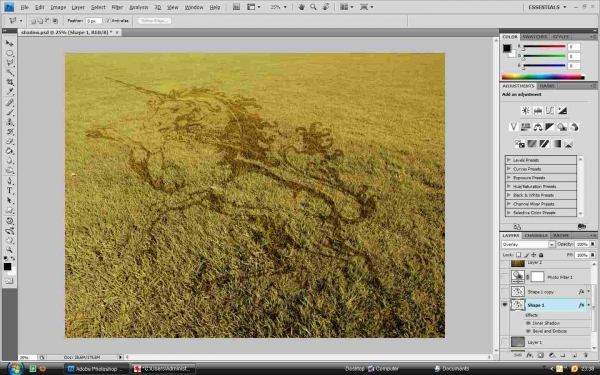Click Adobe Photoshop taskbar button
600x375 pixels.
tap(97, 368)
